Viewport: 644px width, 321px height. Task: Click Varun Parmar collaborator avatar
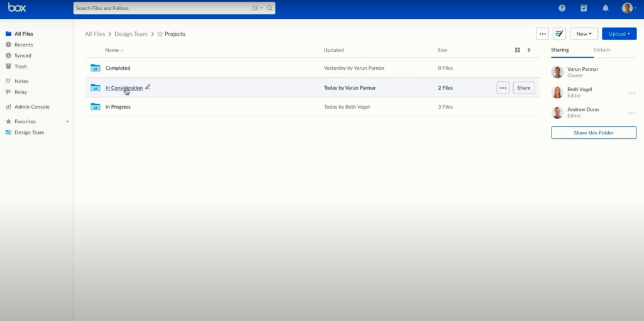[x=557, y=72]
